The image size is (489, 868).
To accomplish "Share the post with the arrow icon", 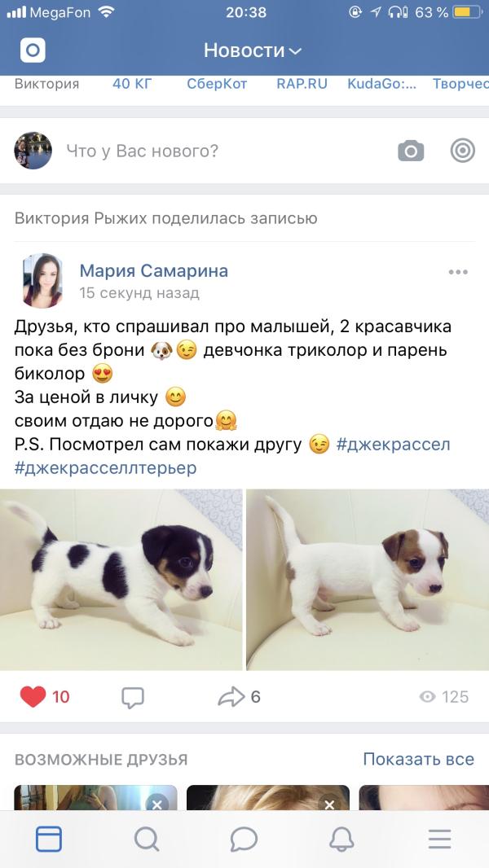I will coord(231,696).
